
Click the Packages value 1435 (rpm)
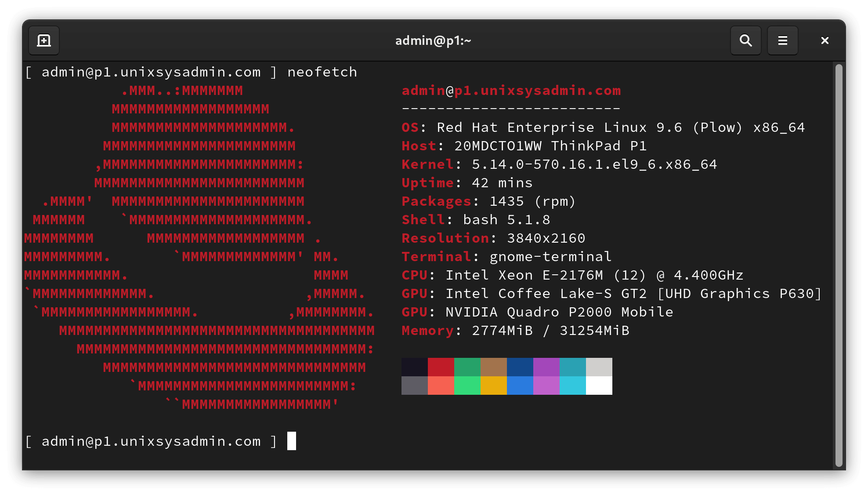pyautogui.click(x=532, y=201)
